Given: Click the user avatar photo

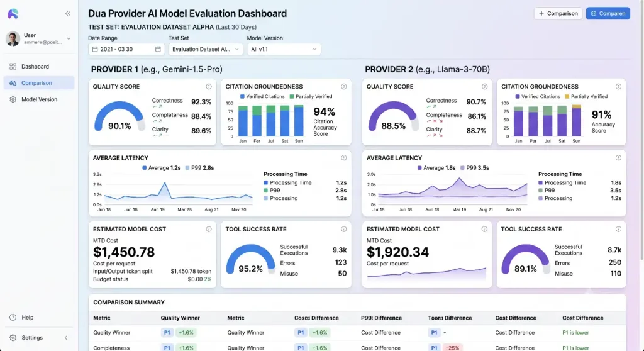Looking at the screenshot, I should click(x=13, y=38).
